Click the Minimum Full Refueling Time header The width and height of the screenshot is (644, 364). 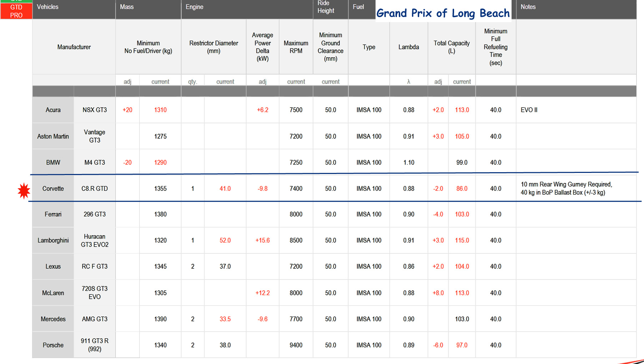click(x=495, y=47)
